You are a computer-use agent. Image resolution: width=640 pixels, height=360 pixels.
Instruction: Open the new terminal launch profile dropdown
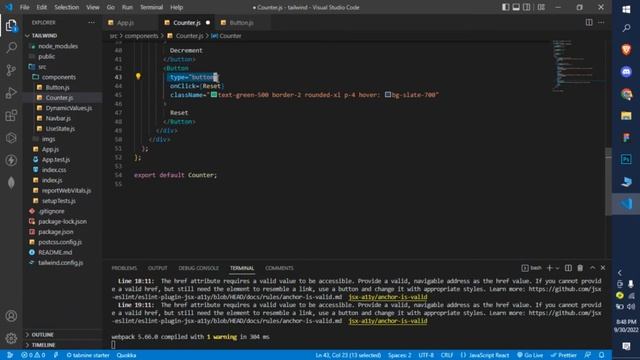(557, 268)
